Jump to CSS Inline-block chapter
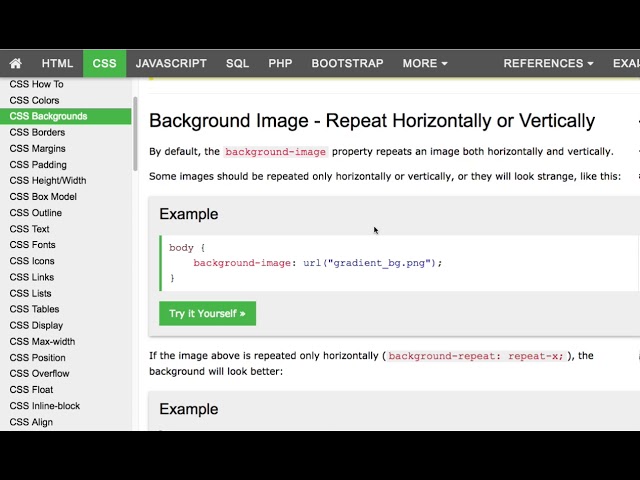Image resolution: width=640 pixels, height=480 pixels. pos(44,406)
